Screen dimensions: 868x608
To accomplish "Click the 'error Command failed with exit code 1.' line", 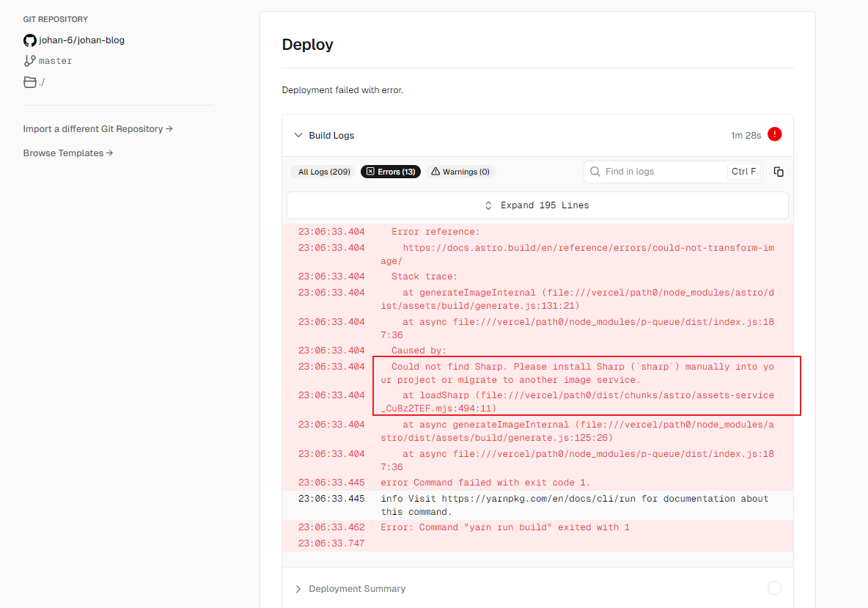I will tap(485, 483).
